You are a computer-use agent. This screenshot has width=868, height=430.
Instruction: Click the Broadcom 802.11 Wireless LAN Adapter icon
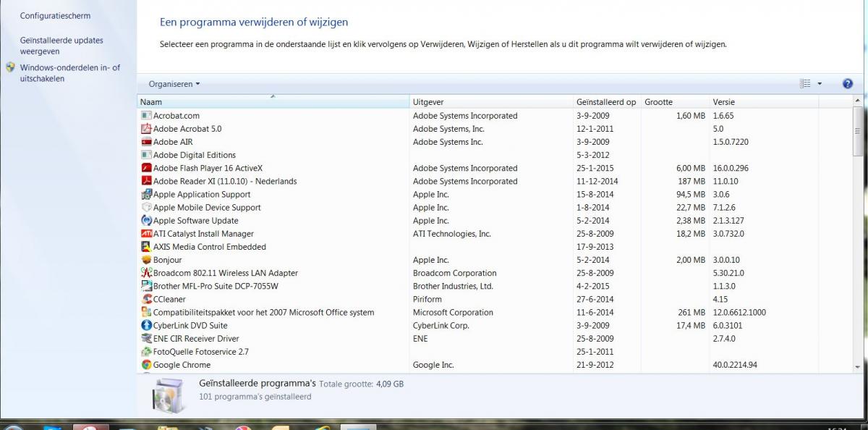(147, 273)
